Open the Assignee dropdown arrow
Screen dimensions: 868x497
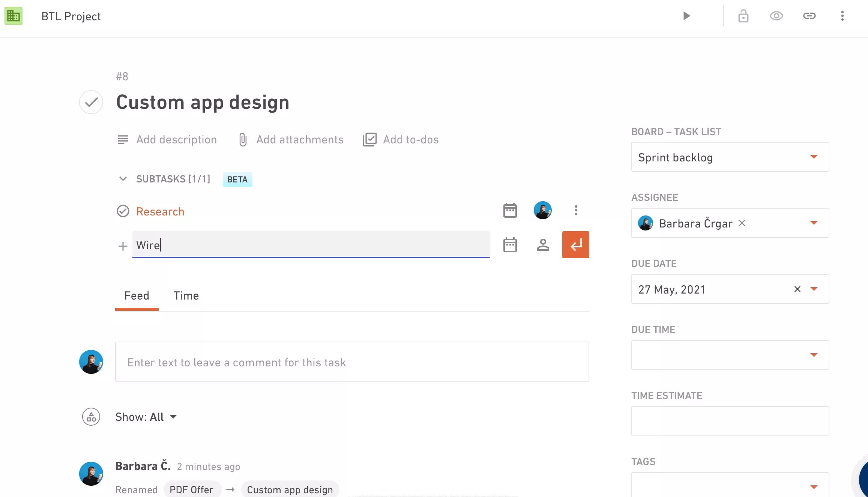point(814,223)
